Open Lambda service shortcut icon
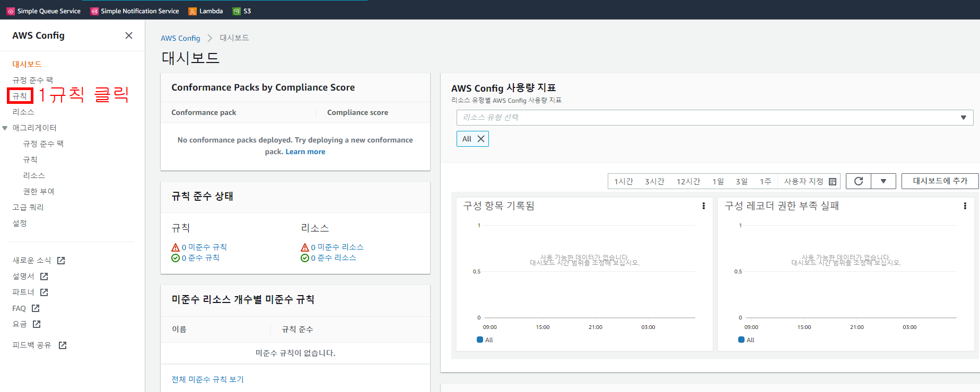The width and height of the screenshot is (980, 392). click(192, 11)
